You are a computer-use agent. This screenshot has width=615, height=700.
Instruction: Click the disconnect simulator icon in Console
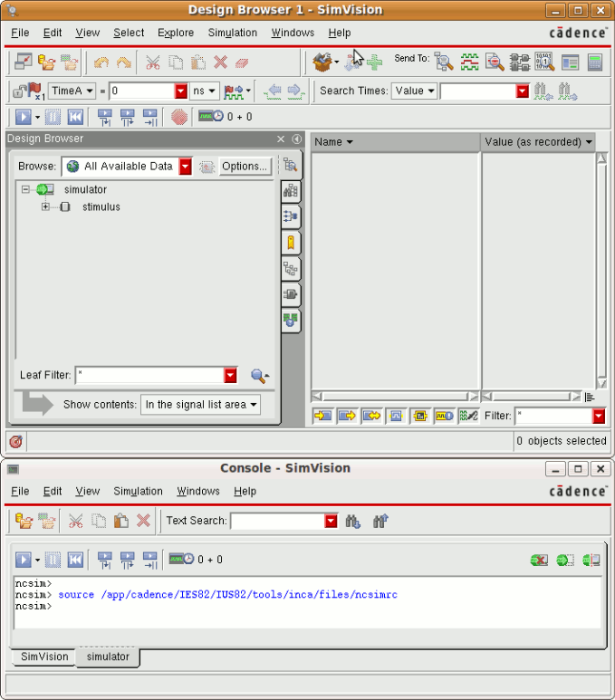pyautogui.click(x=539, y=560)
